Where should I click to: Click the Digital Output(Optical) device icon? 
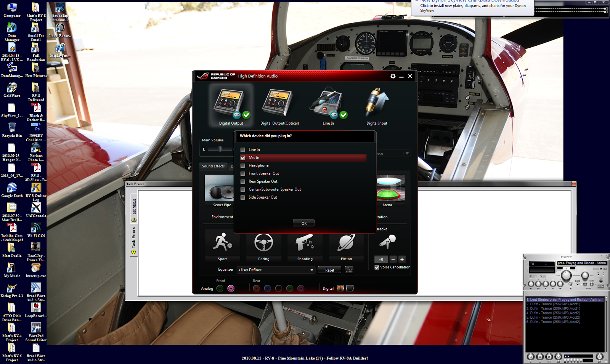(x=279, y=103)
